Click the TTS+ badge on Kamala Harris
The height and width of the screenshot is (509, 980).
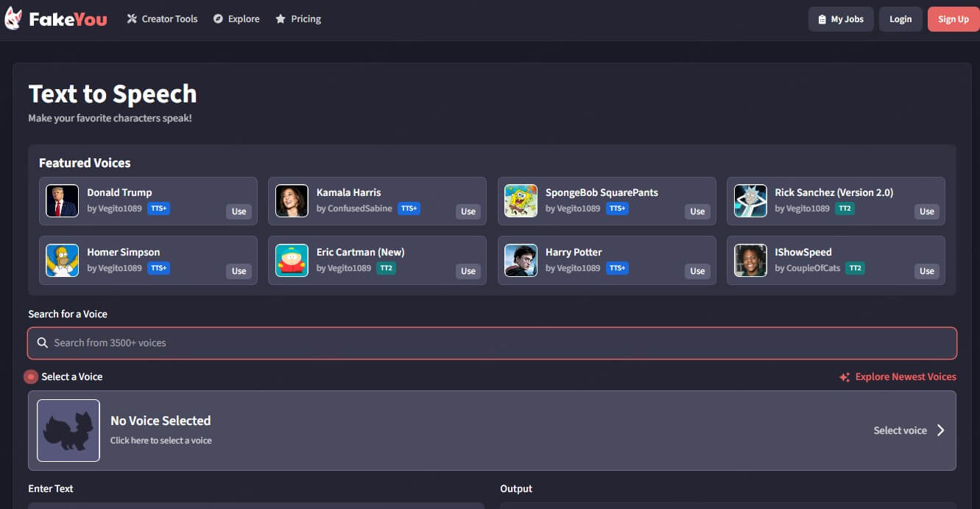coord(409,208)
